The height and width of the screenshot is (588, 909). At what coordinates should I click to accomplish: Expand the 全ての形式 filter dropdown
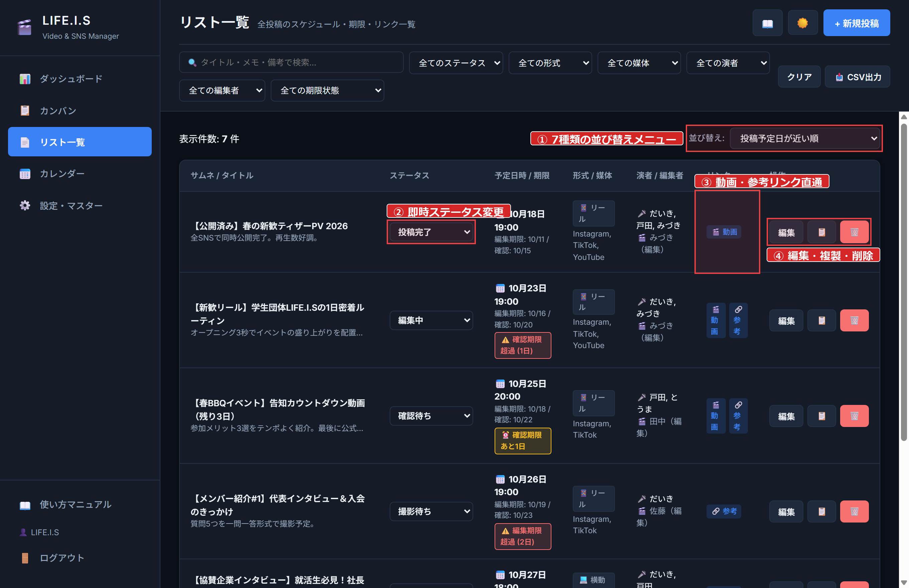click(x=550, y=62)
